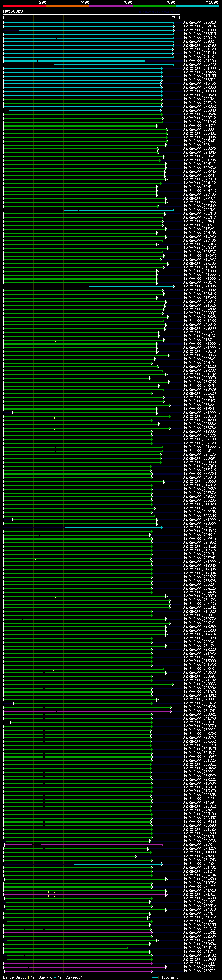Click label UniRef100_P09800
Viewport: 222px width, 980px height.
pyautogui.click(x=199, y=328)
